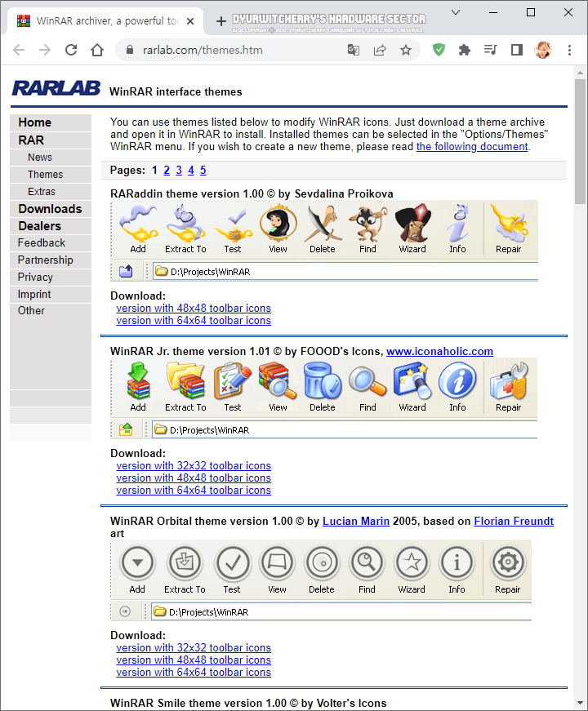Close the WinRAR archiver tab

[x=190, y=21]
